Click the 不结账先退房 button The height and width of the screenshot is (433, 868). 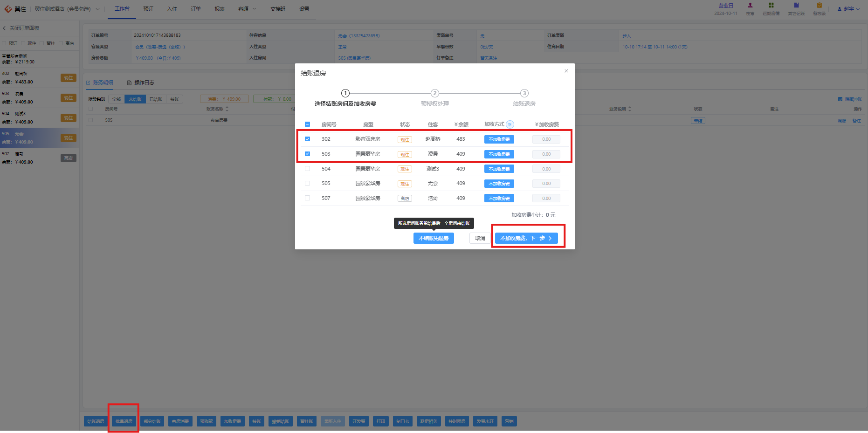pos(434,238)
